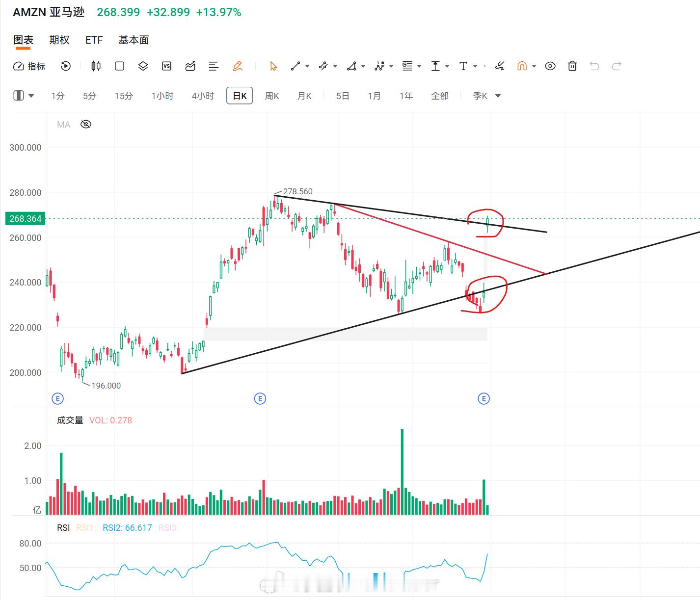
Task: Show the 1年 range view
Action: click(x=406, y=96)
